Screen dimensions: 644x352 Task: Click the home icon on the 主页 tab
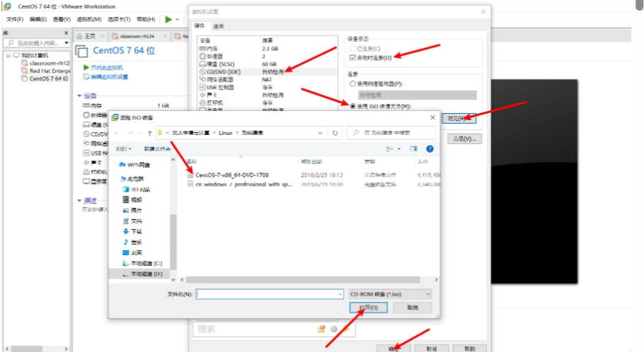click(x=79, y=36)
